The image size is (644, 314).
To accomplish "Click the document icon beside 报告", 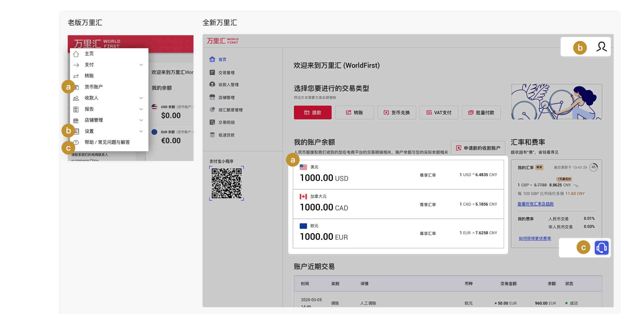I will coord(76,109).
